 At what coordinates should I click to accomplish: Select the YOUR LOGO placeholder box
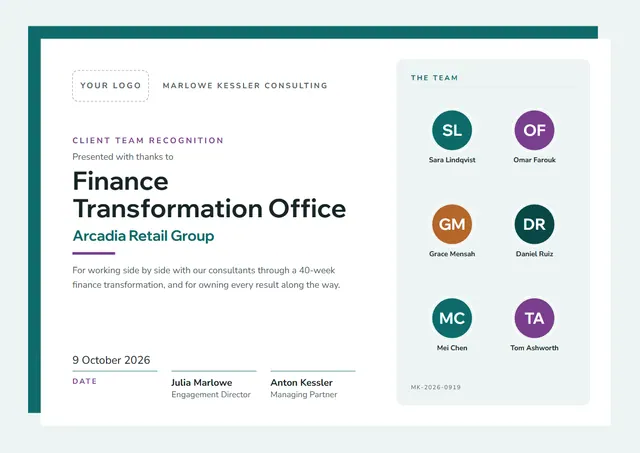click(x=111, y=86)
